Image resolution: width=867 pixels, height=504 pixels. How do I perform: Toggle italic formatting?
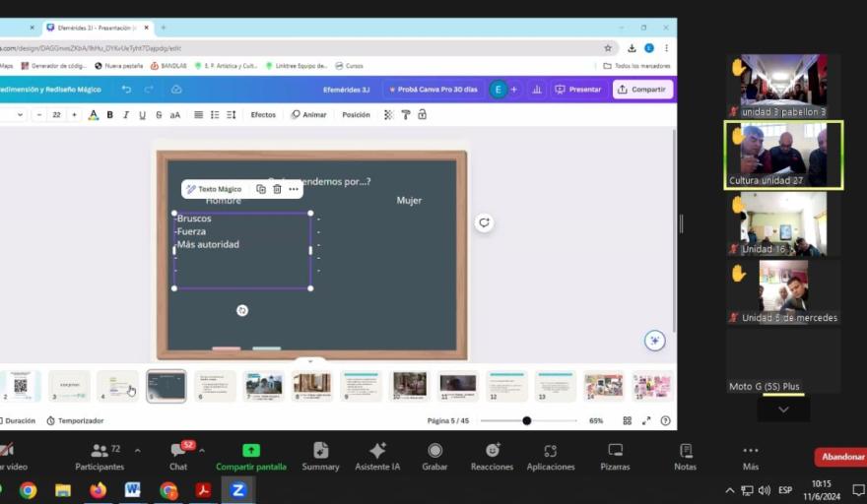coord(126,115)
